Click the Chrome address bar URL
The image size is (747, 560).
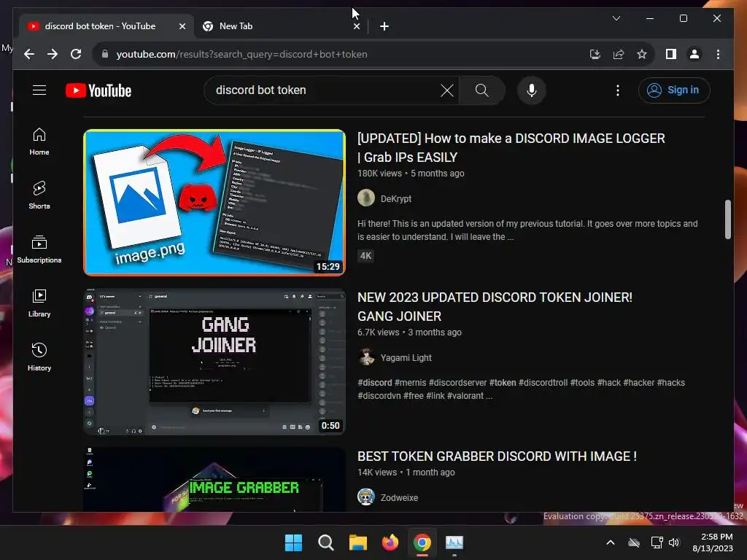coord(241,54)
